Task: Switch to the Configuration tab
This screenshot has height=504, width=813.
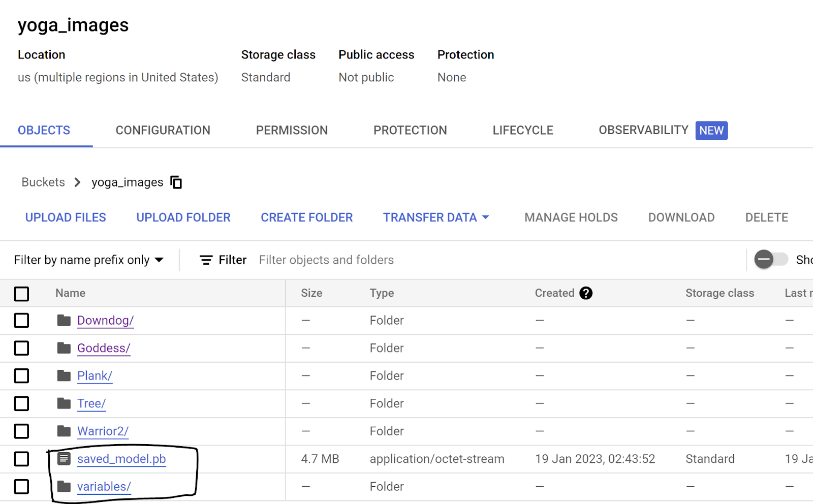Action: pos(163,131)
